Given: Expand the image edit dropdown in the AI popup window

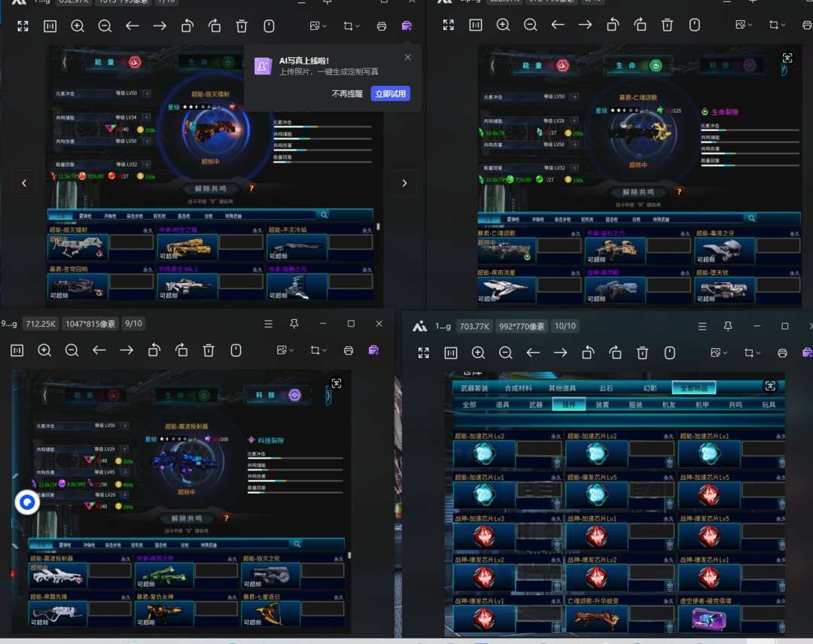Looking at the screenshot, I should tap(318, 26).
